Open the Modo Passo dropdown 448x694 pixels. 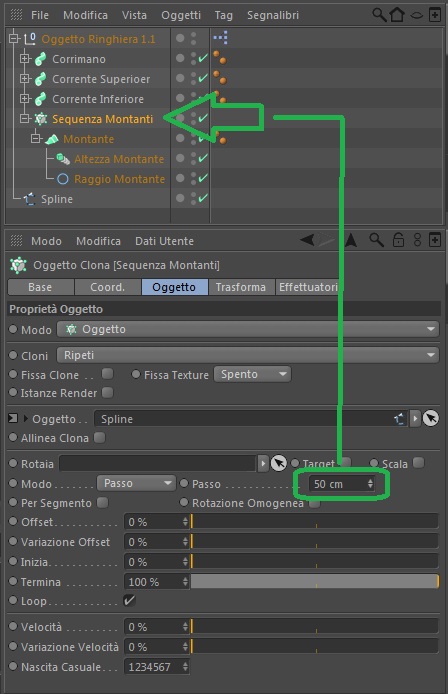(x=135, y=483)
